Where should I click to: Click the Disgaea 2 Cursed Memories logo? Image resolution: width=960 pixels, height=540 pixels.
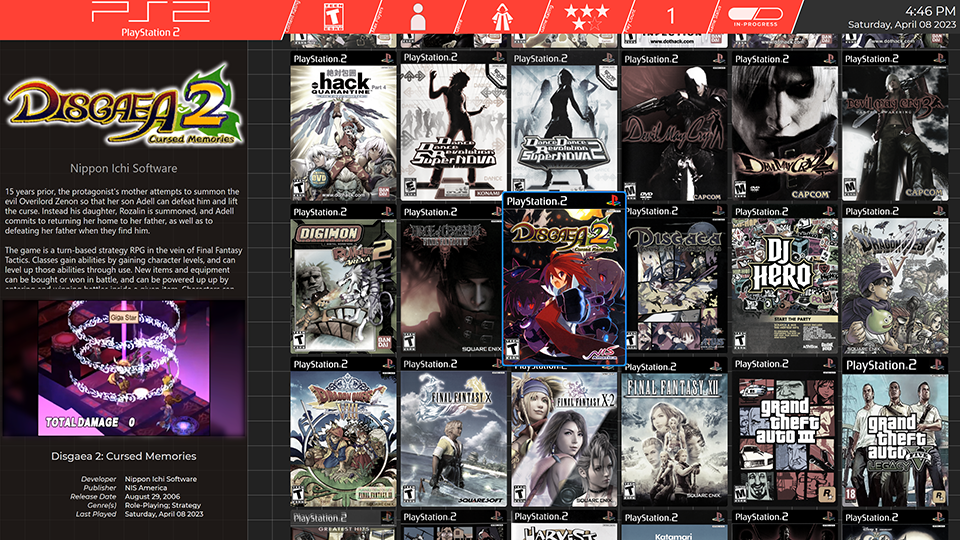(124, 106)
